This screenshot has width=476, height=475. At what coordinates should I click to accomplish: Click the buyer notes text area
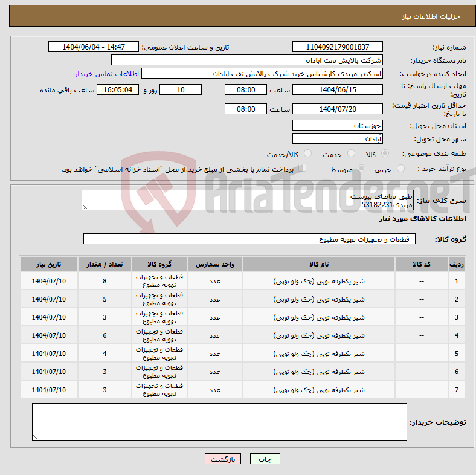pyautogui.click(x=219, y=422)
